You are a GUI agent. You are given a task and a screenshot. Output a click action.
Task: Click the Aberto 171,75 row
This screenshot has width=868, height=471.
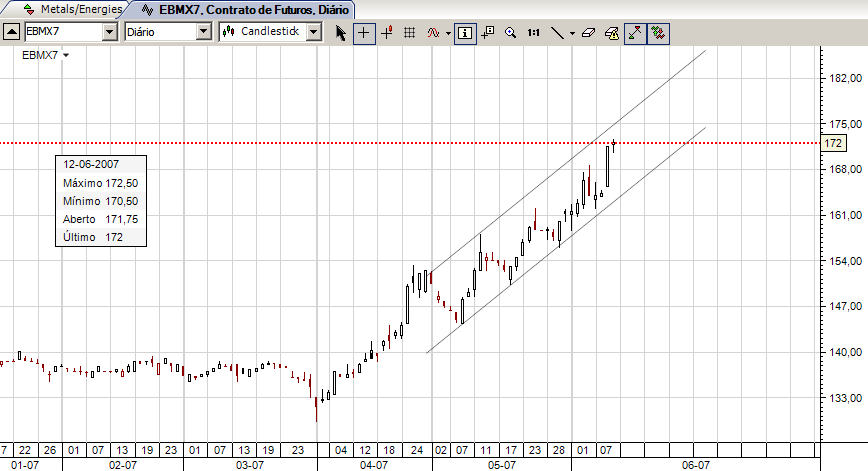101,219
